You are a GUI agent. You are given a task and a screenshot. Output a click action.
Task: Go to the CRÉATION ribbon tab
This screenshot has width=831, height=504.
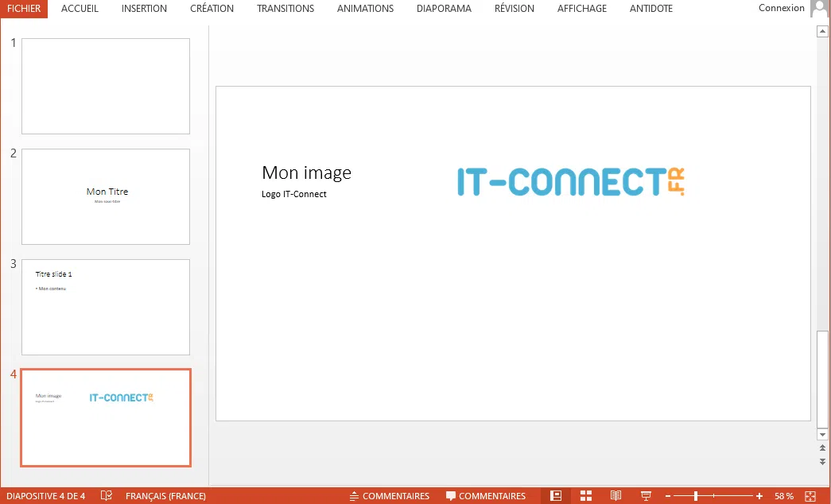point(212,9)
